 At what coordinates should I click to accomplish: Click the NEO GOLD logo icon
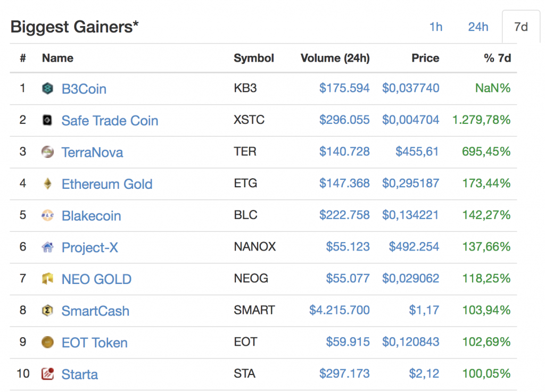(47, 279)
